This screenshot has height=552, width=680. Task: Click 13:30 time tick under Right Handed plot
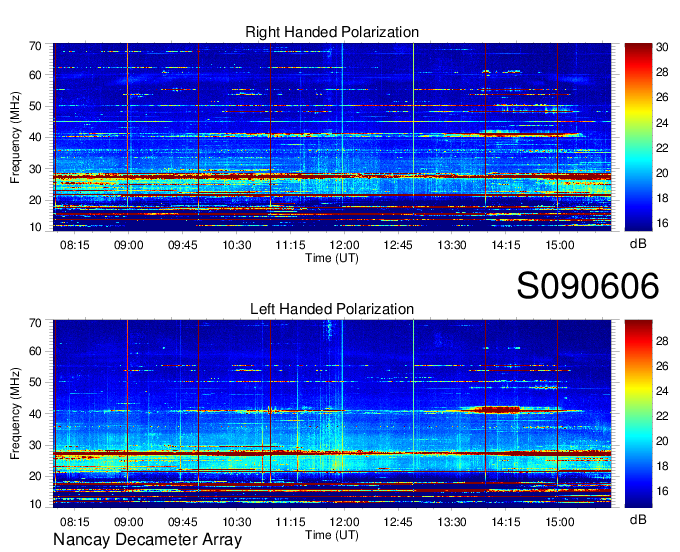tap(452, 245)
